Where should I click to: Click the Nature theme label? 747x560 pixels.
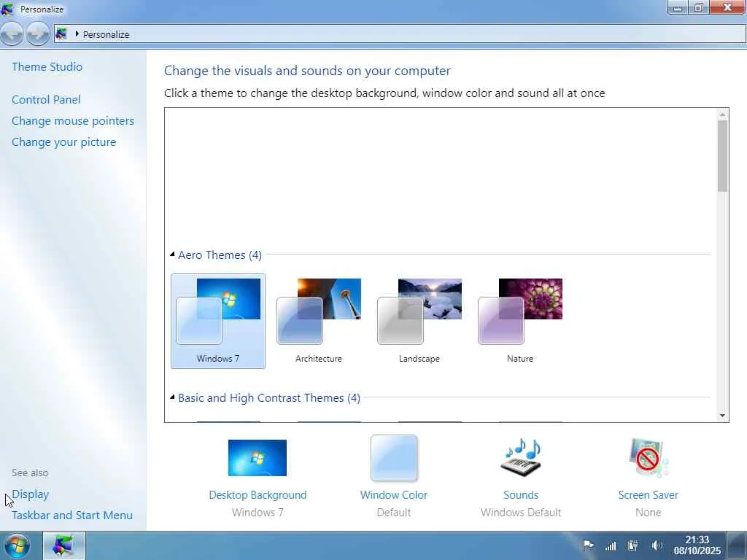pos(520,359)
